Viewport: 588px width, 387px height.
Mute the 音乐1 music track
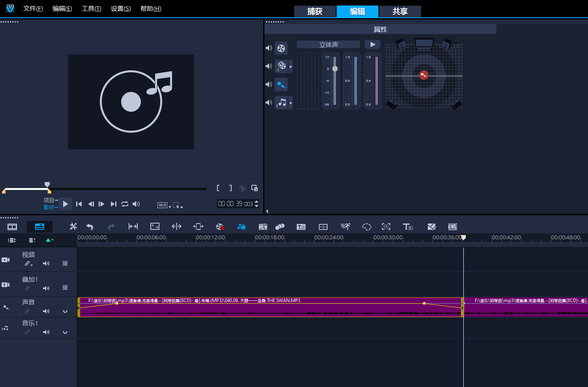(46, 332)
